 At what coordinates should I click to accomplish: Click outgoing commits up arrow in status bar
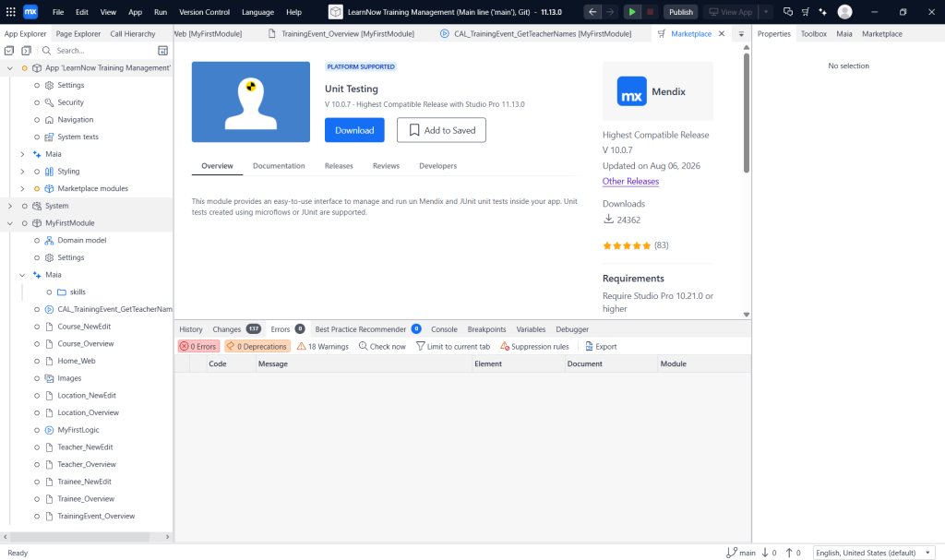pyautogui.click(x=789, y=553)
